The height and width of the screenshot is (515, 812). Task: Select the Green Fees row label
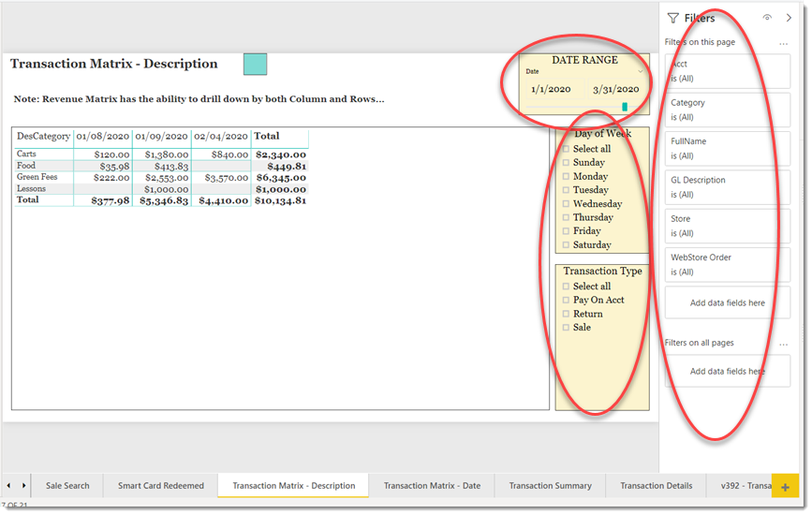[37, 177]
